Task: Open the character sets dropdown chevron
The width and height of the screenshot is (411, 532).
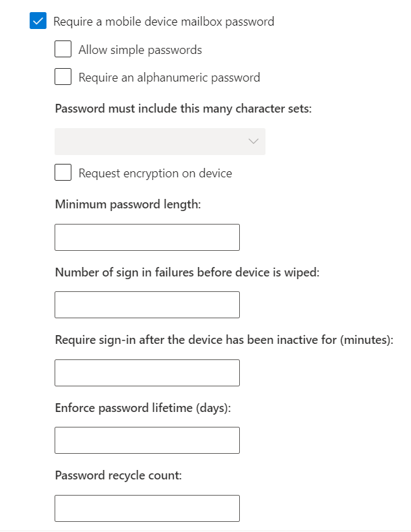Action: coord(253,141)
